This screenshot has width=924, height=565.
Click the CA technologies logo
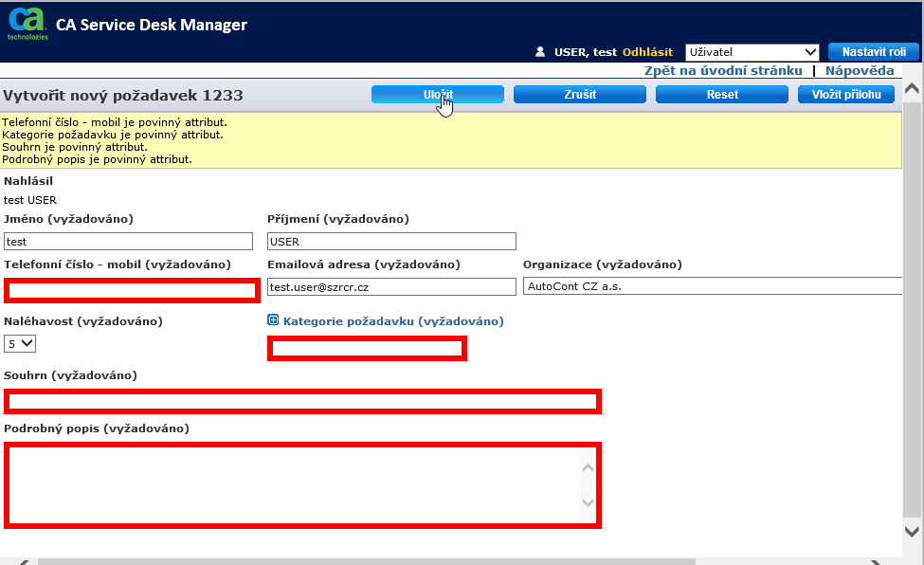click(x=27, y=25)
